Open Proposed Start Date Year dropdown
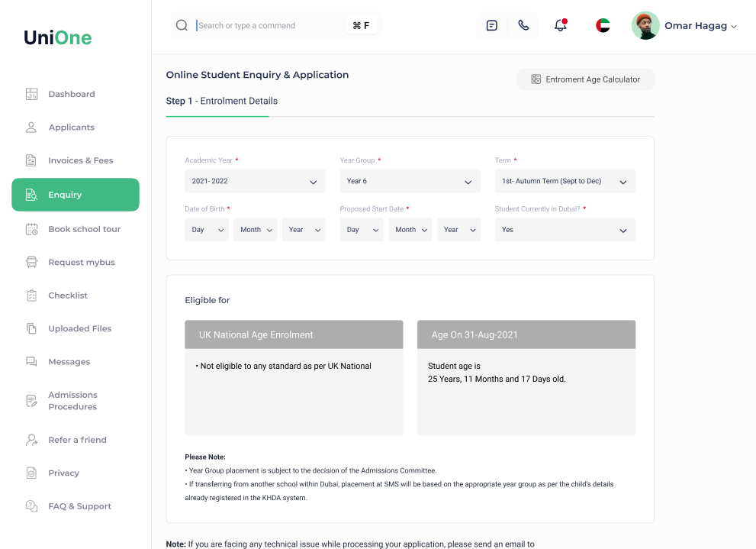The image size is (756, 549). click(458, 230)
